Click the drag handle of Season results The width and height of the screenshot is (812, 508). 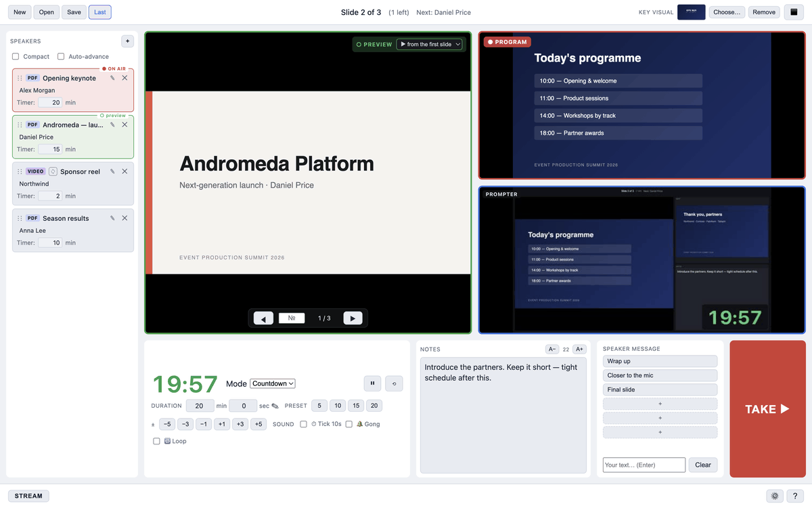[x=20, y=218]
